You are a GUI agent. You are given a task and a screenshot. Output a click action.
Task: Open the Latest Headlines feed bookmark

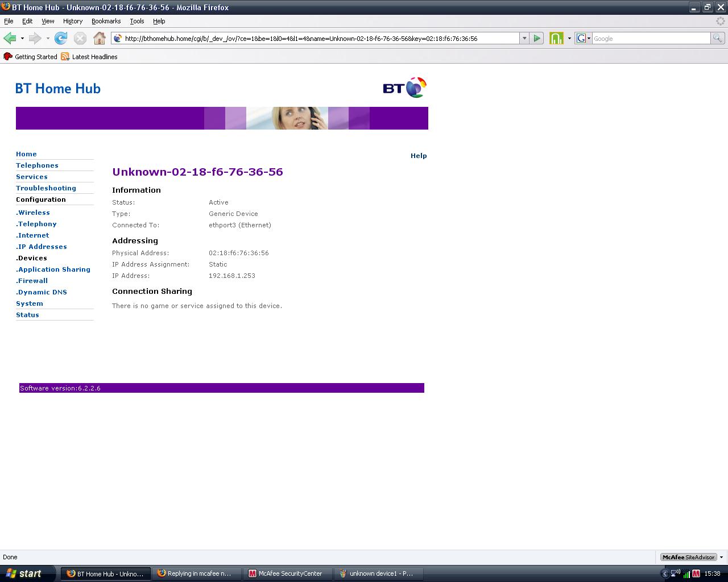click(89, 57)
